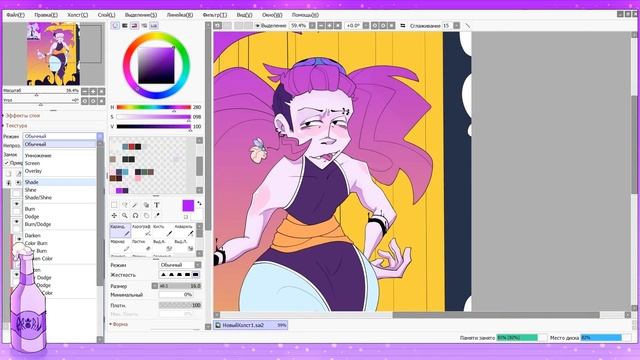Select the Rotate view tool

[x=135, y=216]
